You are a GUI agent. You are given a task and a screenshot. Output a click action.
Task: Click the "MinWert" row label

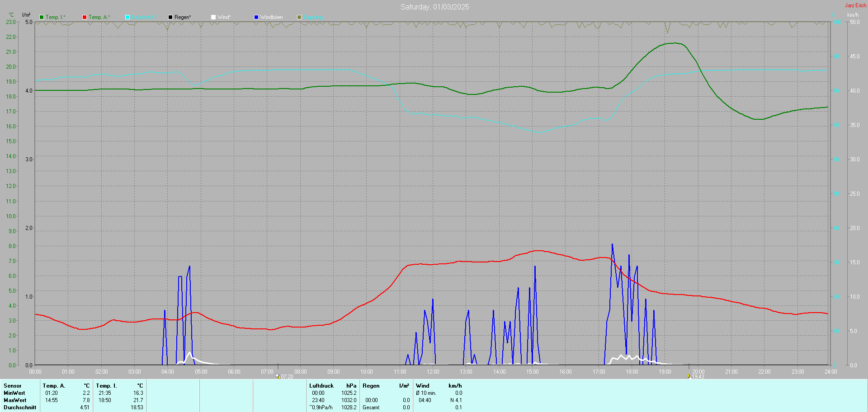[14, 393]
